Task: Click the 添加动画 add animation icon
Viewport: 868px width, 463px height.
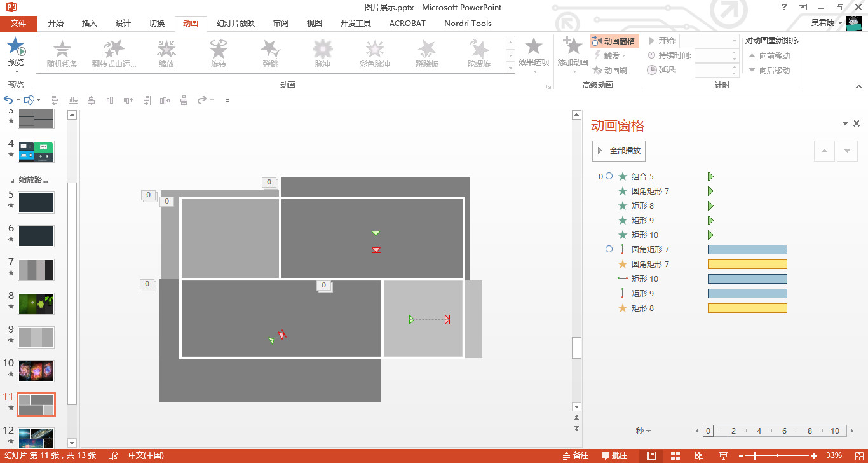Action: coord(573,47)
